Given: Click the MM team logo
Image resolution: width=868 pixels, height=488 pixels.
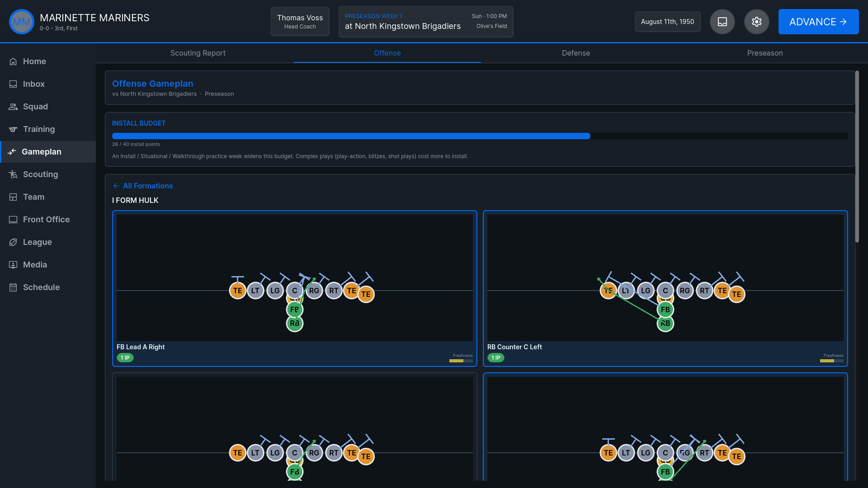Looking at the screenshot, I should click(21, 22).
